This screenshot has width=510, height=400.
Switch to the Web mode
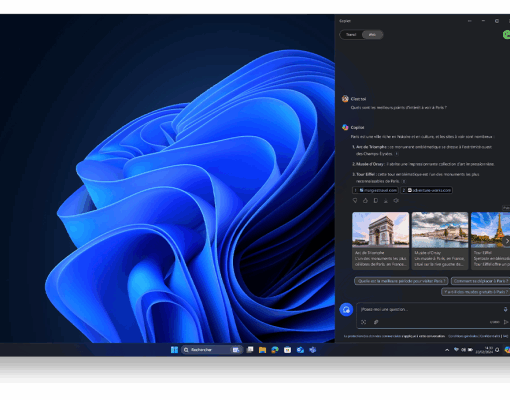click(x=372, y=35)
